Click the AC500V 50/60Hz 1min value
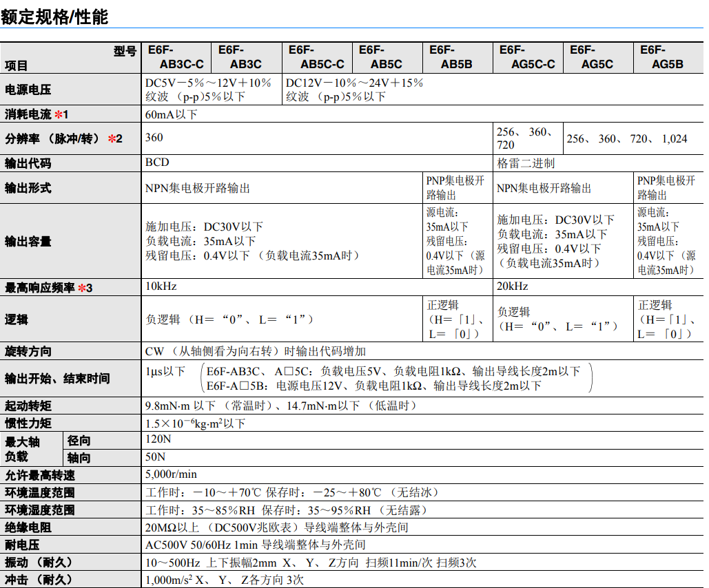Viewport: 709px width, 588px height. tap(256, 545)
